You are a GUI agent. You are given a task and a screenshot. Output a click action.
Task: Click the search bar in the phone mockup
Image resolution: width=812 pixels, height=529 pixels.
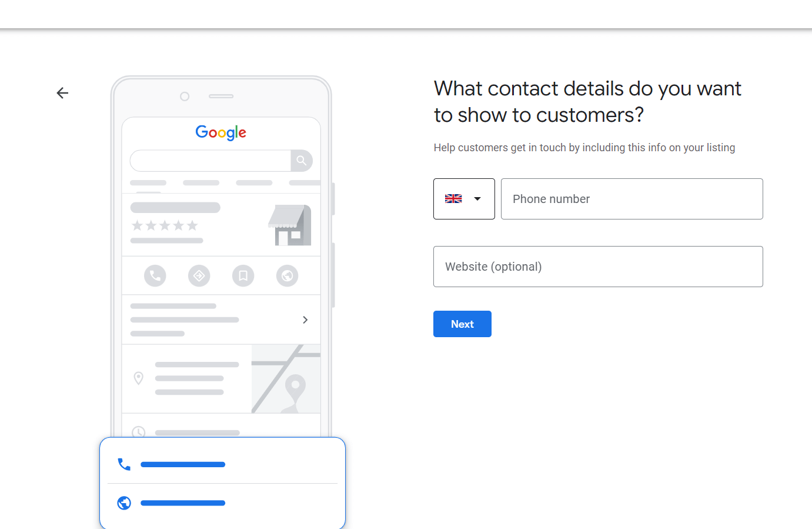pyautogui.click(x=210, y=161)
